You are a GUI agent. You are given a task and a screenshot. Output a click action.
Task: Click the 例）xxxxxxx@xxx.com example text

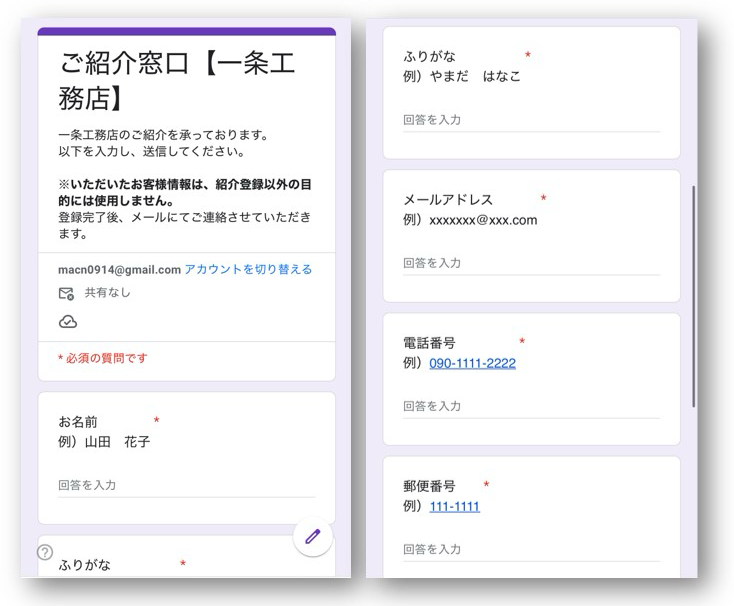tap(470, 220)
